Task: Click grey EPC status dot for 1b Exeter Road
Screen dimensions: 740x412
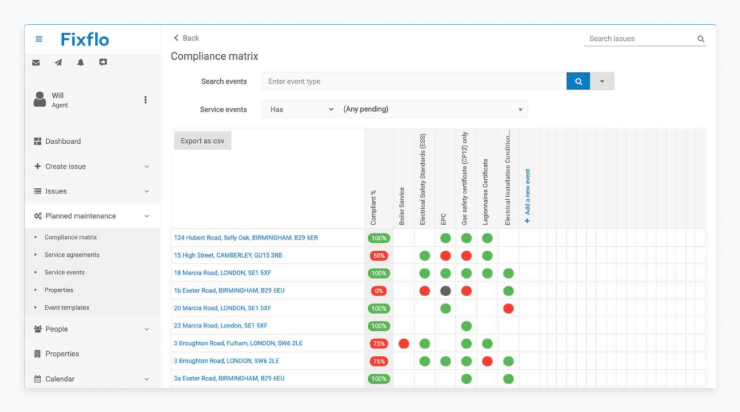Action: pos(445,291)
